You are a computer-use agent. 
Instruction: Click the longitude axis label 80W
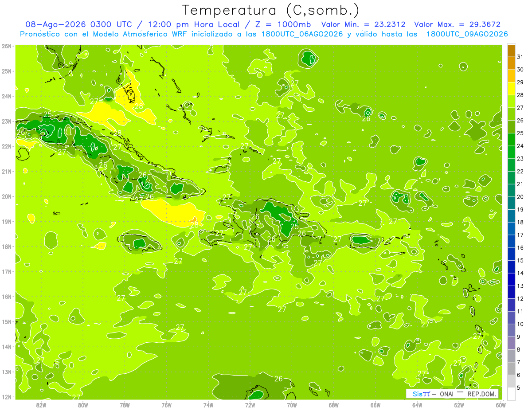click(x=83, y=404)
